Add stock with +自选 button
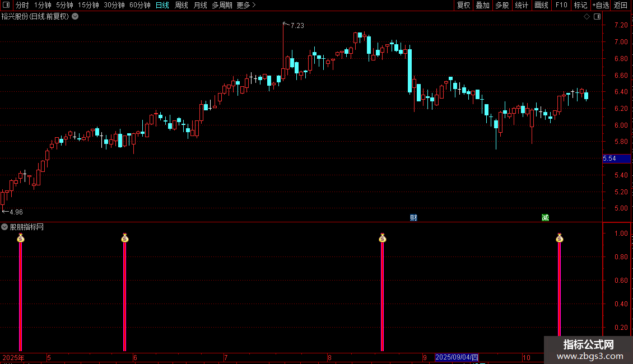This screenshot has height=364, width=633. click(601, 5)
